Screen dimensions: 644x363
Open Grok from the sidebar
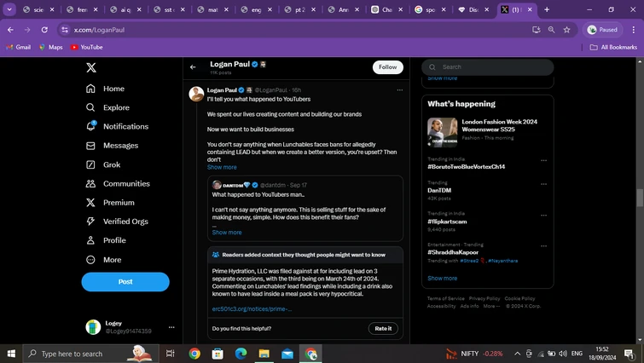point(103,164)
